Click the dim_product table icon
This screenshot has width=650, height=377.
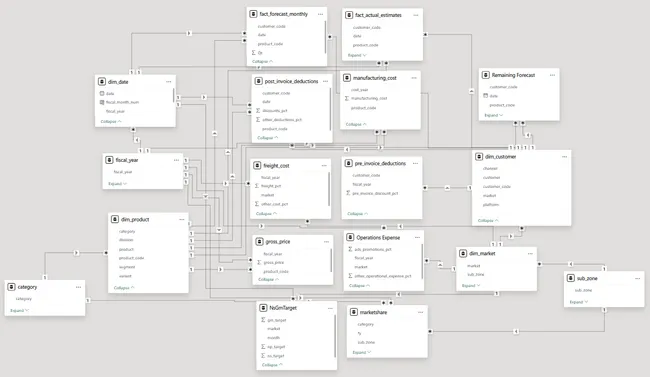click(x=115, y=219)
